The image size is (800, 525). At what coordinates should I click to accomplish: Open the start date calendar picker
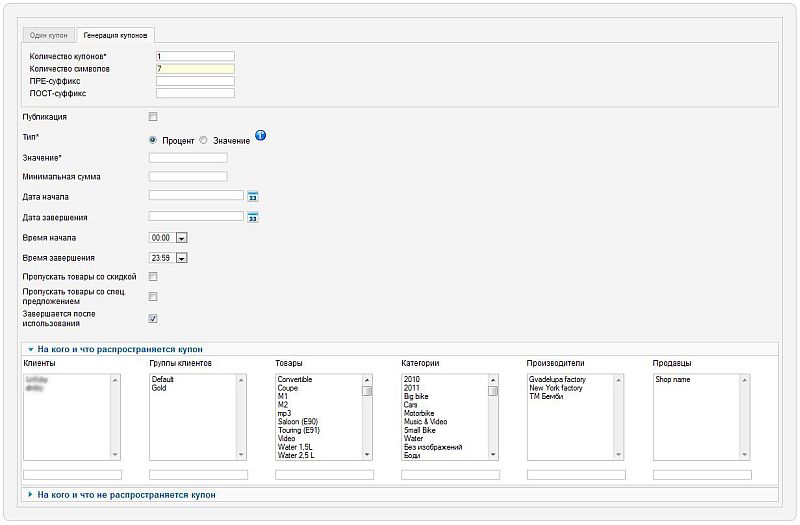coord(253,196)
